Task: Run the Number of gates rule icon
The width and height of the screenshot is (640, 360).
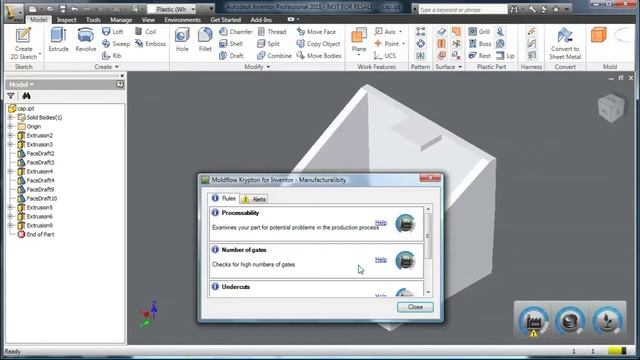Action: tap(405, 260)
